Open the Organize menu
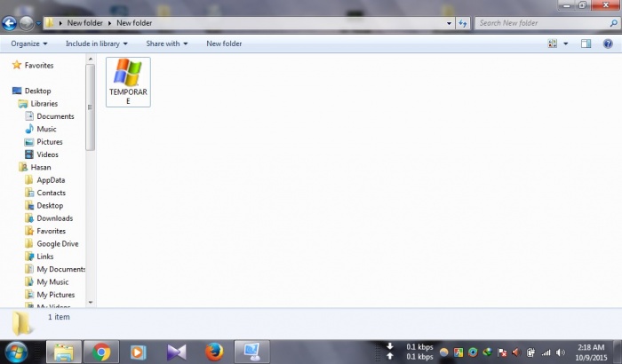The width and height of the screenshot is (622, 364). tap(29, 44)
